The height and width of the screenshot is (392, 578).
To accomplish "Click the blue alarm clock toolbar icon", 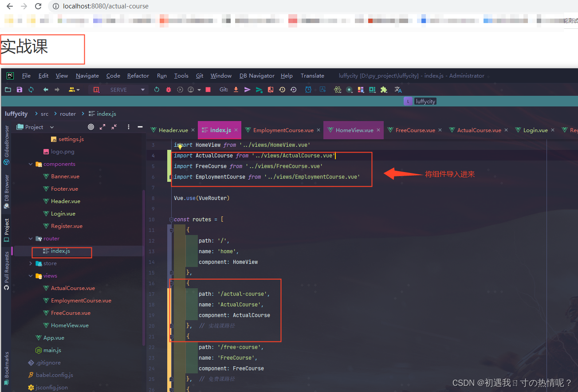I will tap(308, 90).
